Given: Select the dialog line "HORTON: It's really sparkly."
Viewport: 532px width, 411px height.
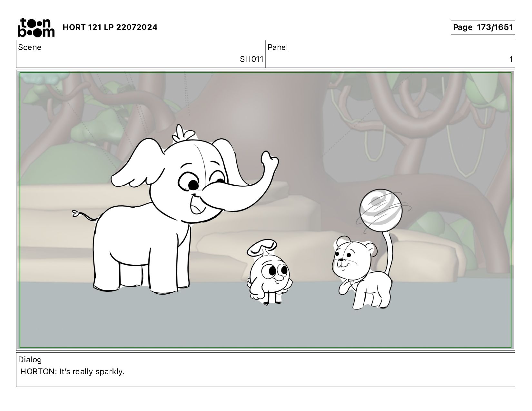Looking at the screenshot, I should click(x=72, y=372).
